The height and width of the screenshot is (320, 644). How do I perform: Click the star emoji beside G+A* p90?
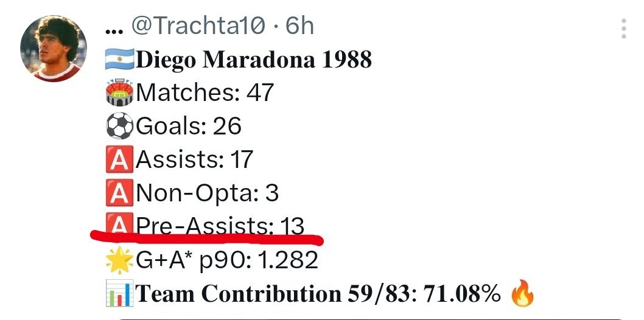pos(119,260)
